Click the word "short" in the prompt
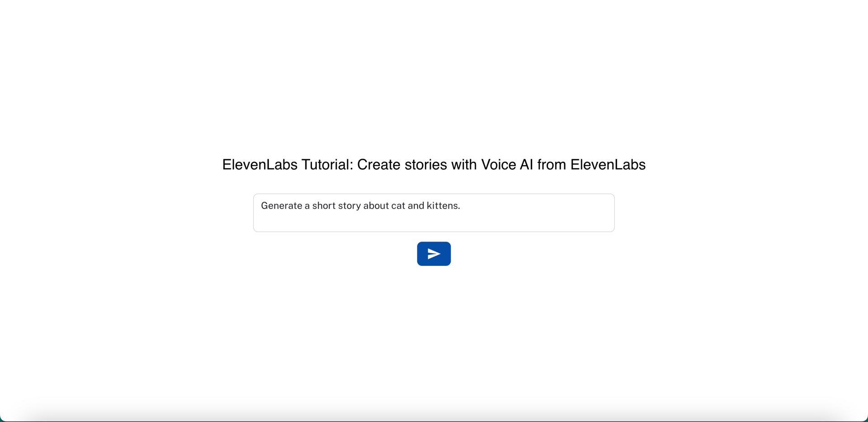The height and width of the screenshot is (422, 868). tap(324, 206)
